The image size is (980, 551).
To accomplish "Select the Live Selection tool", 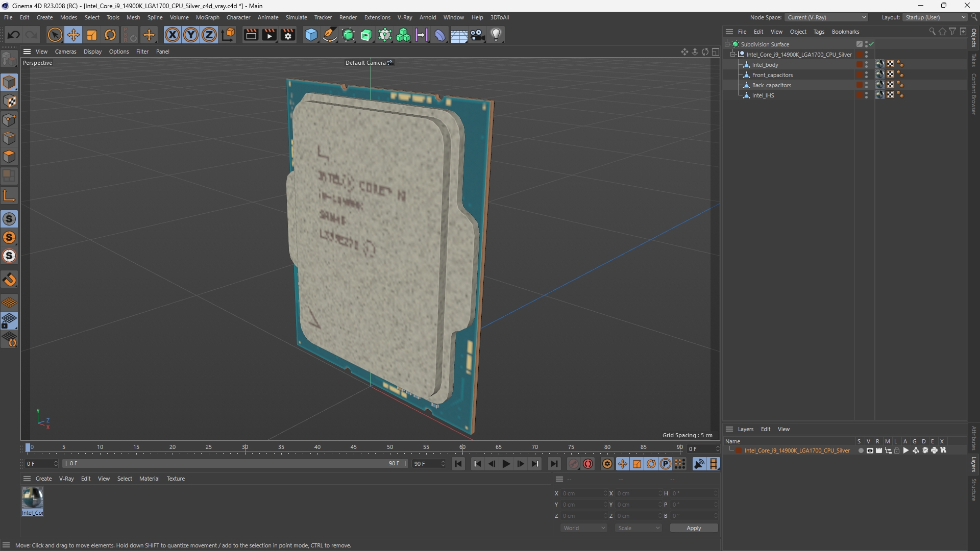I will coord(55,35).
